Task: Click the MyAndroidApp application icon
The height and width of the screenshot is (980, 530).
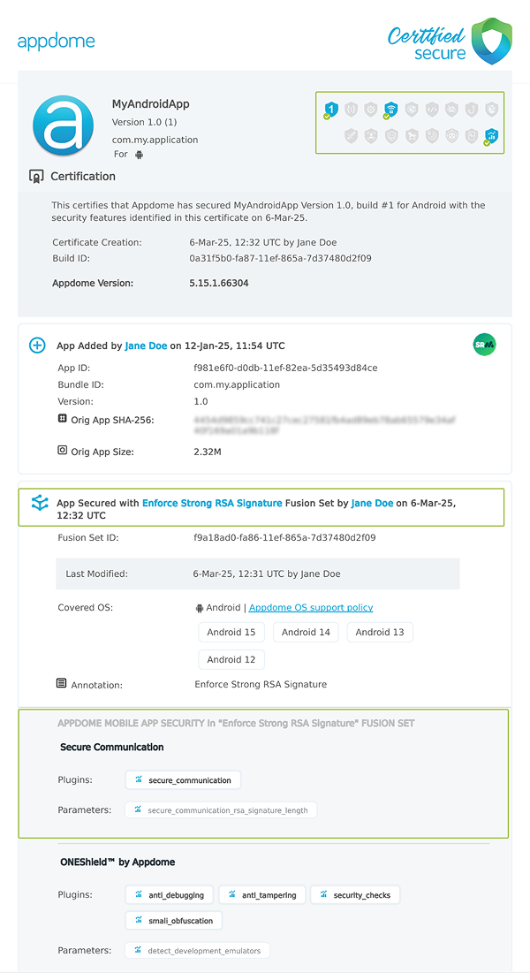Action: point(61,125)
